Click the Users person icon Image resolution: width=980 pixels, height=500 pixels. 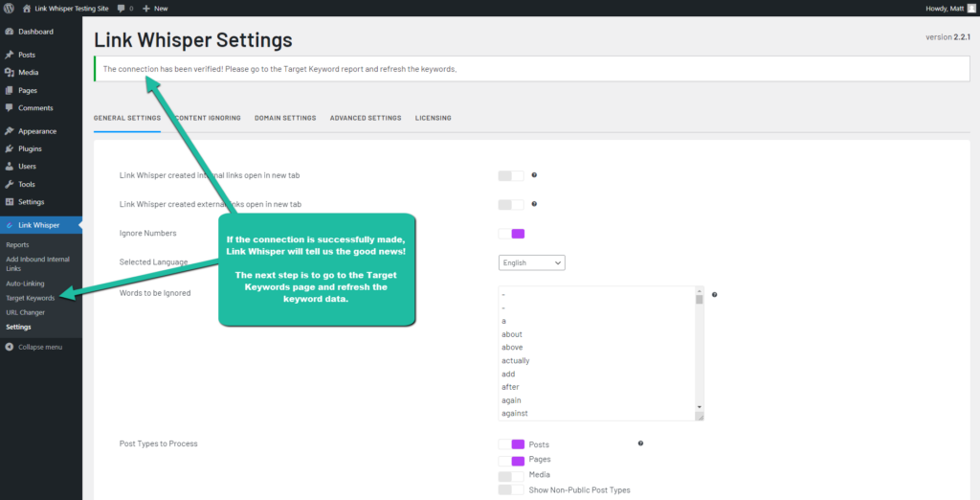[10, 167]
